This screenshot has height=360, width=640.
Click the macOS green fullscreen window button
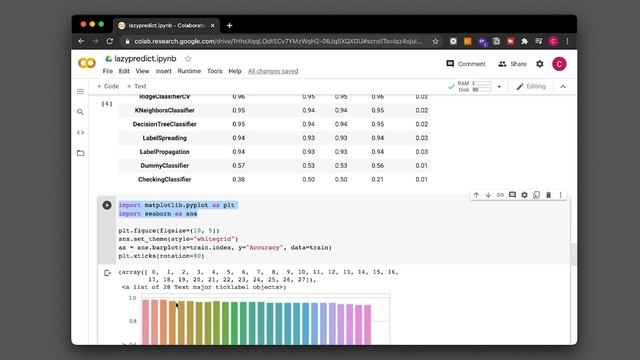101,24
